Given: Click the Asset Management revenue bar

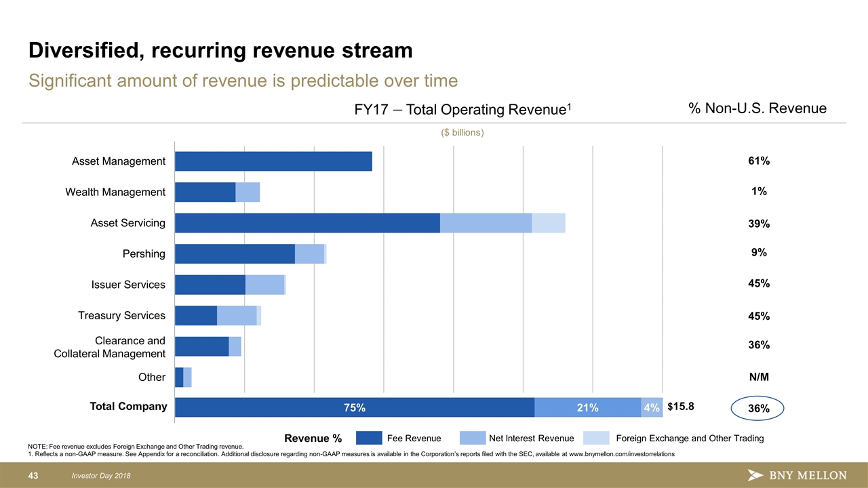Looking at the screenshot, I should (273, 161).
